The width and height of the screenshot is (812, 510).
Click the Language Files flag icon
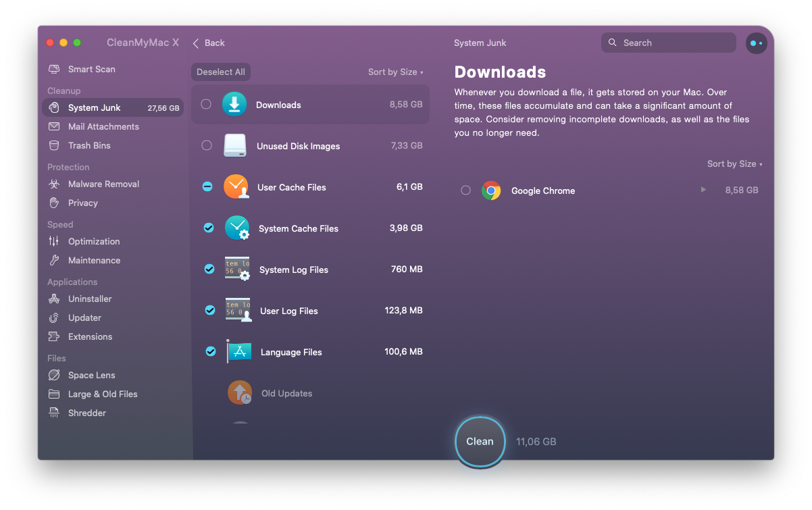[238, 352]
